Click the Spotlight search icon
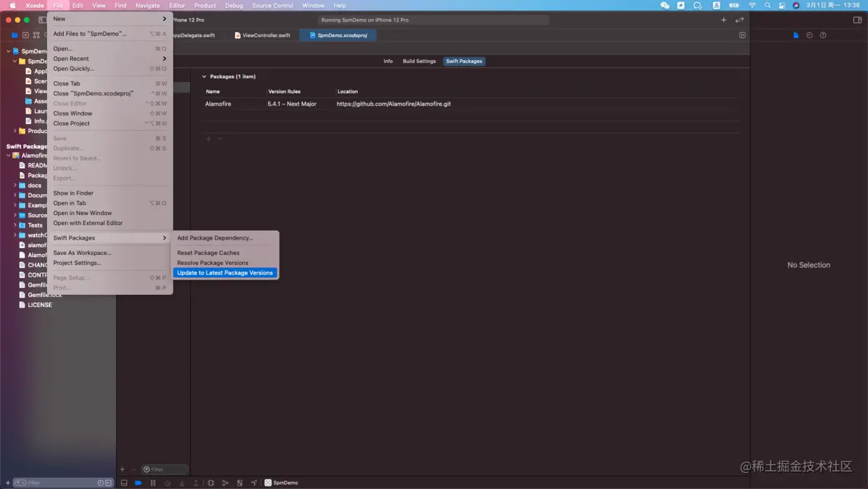868x489 pixels. 767,6
